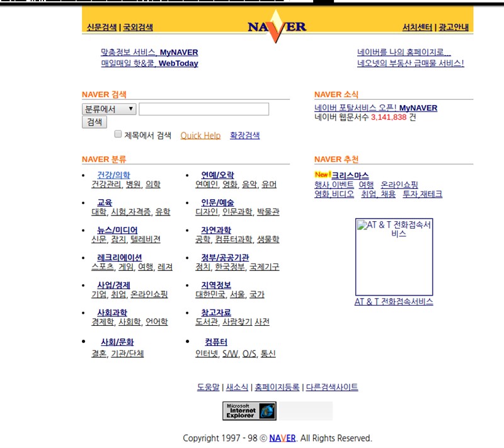
Task: Select the 결혼 subcategory link
Action: [x=99, y=354]
